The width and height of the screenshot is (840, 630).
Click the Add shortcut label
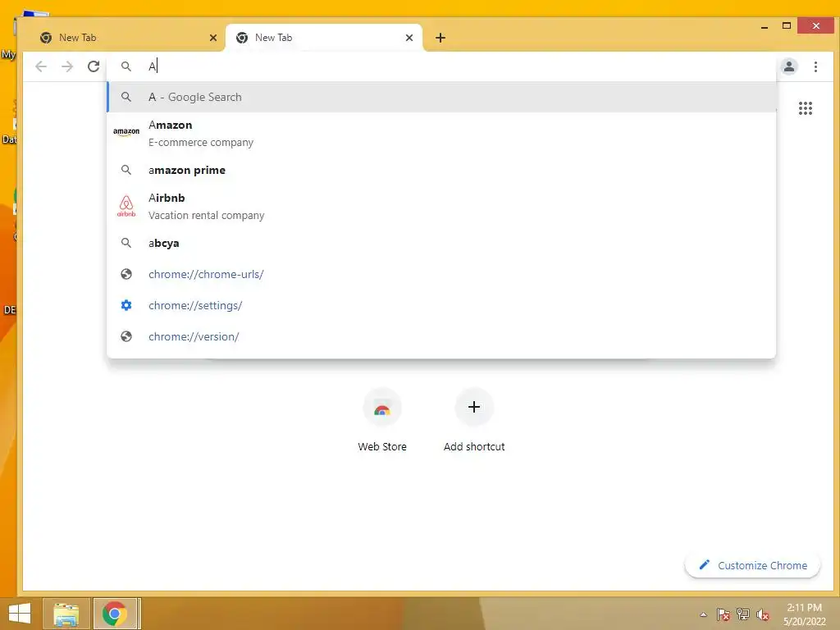click(x=474, y=447)
